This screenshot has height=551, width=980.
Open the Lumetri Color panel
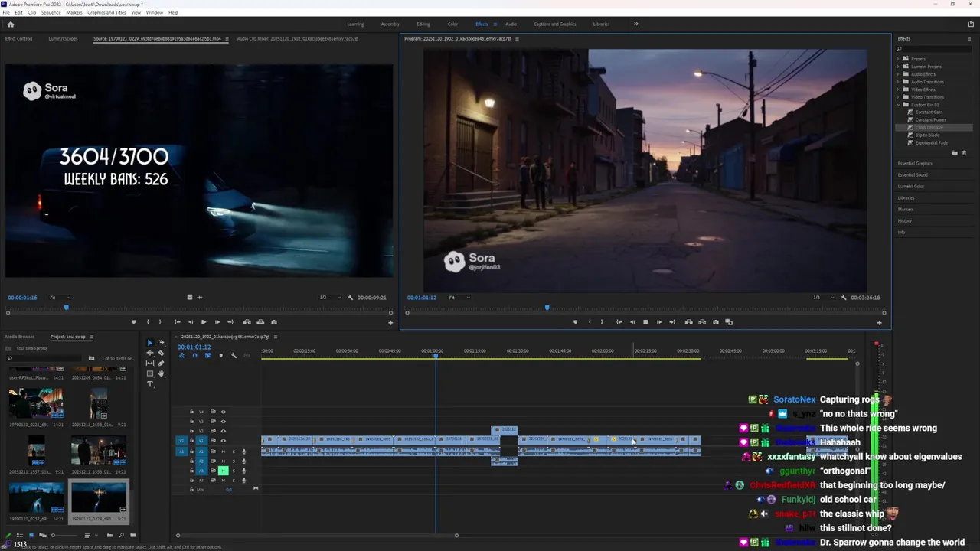coord(911,186)
